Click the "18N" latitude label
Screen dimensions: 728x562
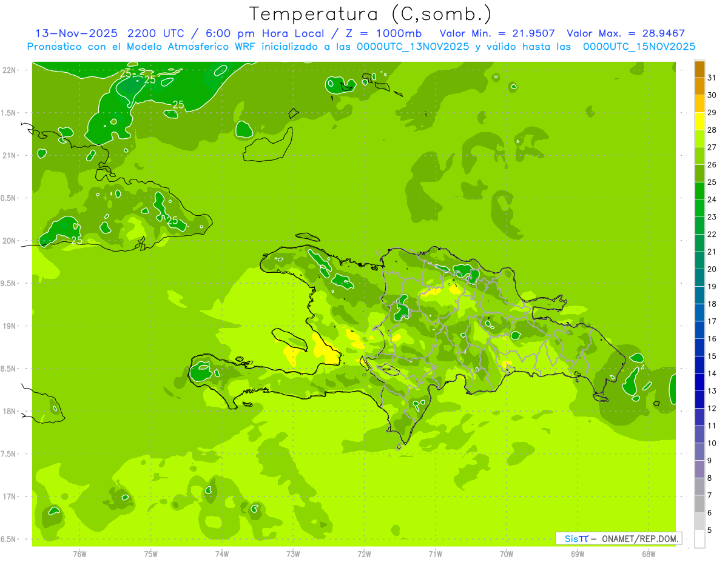coord(9,411)
